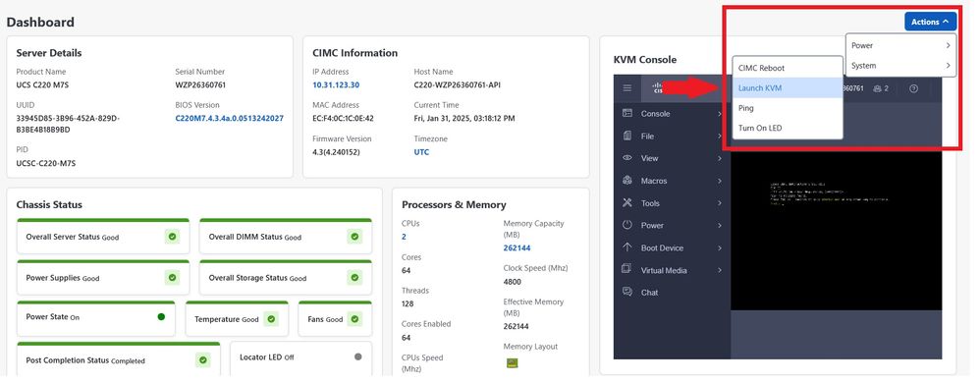Screen dimensions: 980x383
Task: Expand the System submenu in Actions
Action: coord(900,66)
